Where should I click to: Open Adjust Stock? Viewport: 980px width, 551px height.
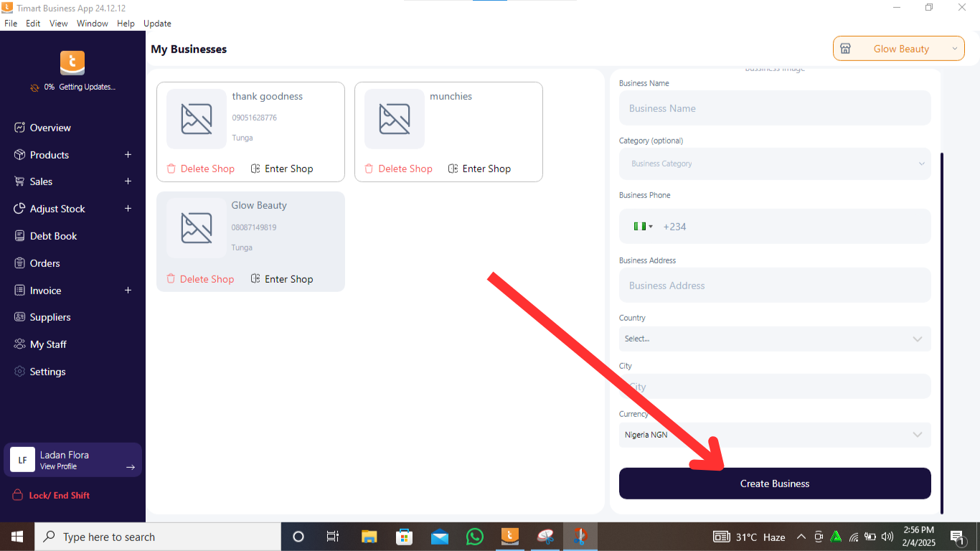pyautogui.click(x=57, y=209)
